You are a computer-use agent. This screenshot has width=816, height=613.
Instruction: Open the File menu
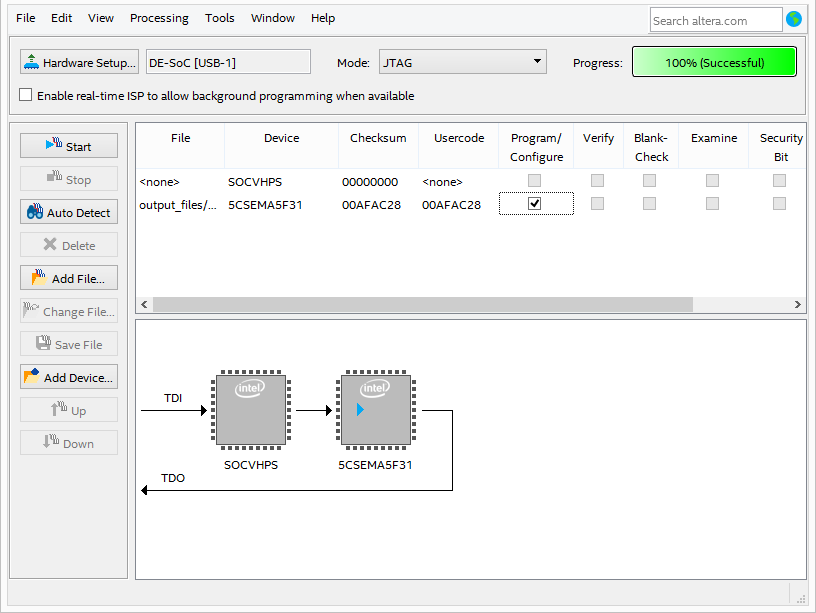point(26,18)
